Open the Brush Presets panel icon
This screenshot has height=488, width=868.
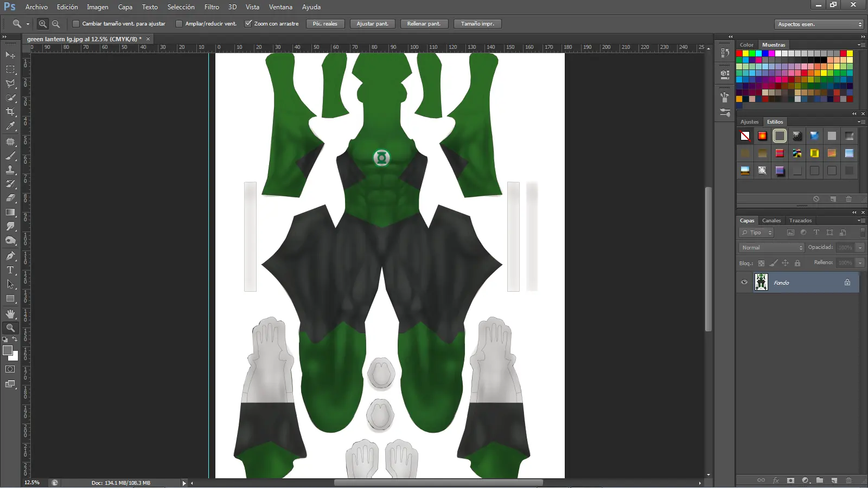tap(725, 113)
